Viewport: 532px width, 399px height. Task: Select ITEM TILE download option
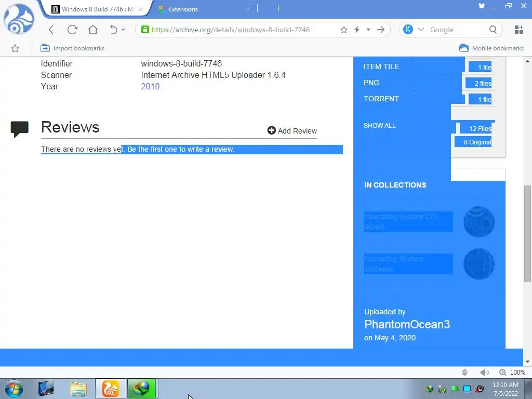(381, 67)
